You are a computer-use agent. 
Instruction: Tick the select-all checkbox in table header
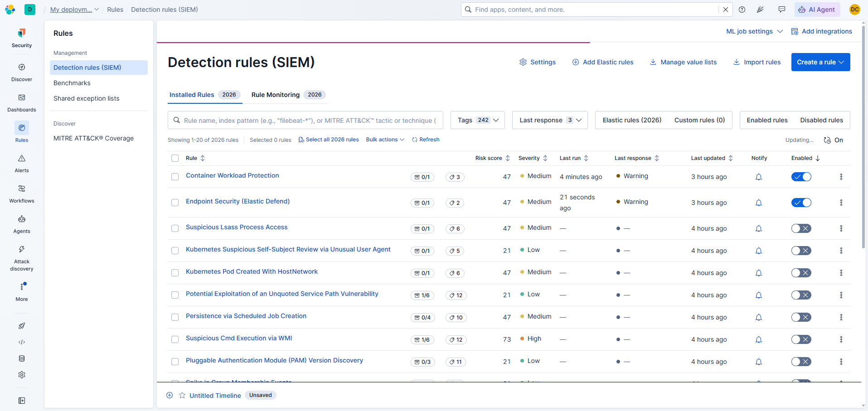[x=175, y=158]
